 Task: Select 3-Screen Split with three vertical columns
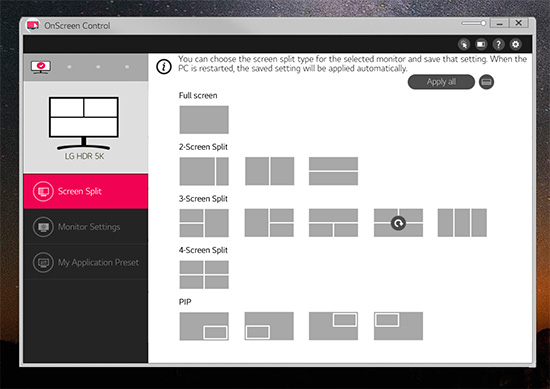click(462, 223)
